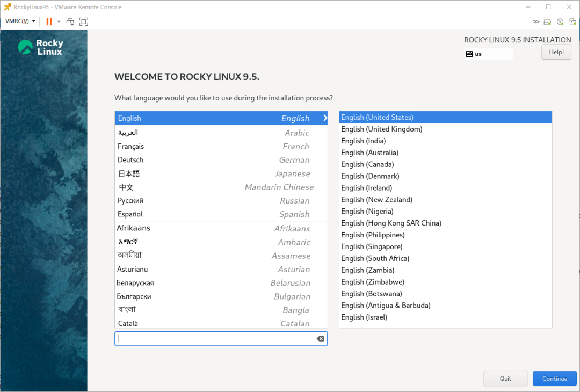Click the keyboard layout us indicator
This screenshot has height=392, width=580.
488,54
